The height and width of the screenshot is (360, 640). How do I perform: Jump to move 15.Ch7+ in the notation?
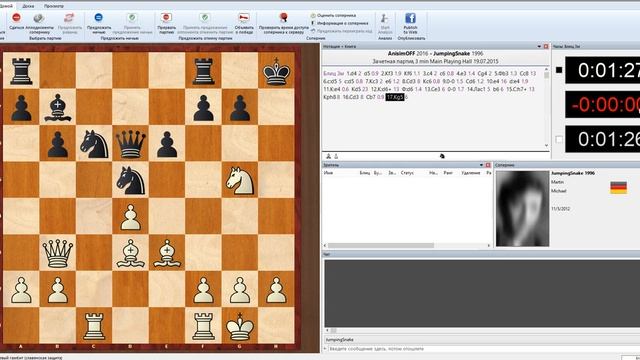tap(516, 89)
